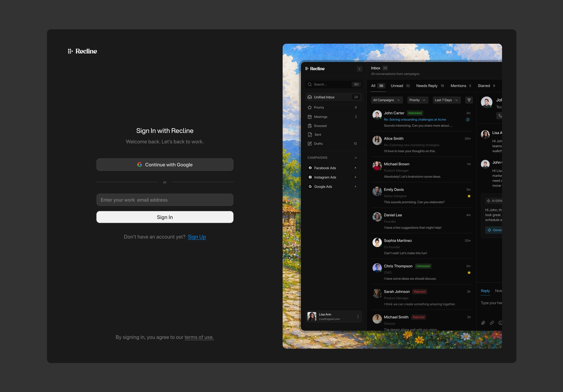Click the insert link icon in the reply box
Screen dimensions: 563x392
pyautogui.click(x=492, y=323)
